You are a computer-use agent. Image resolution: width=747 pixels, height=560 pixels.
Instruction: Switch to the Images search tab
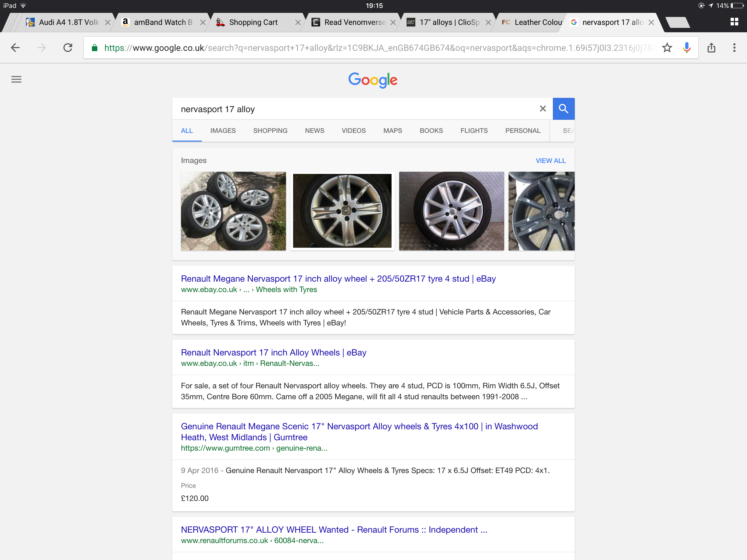click(223, 131)
